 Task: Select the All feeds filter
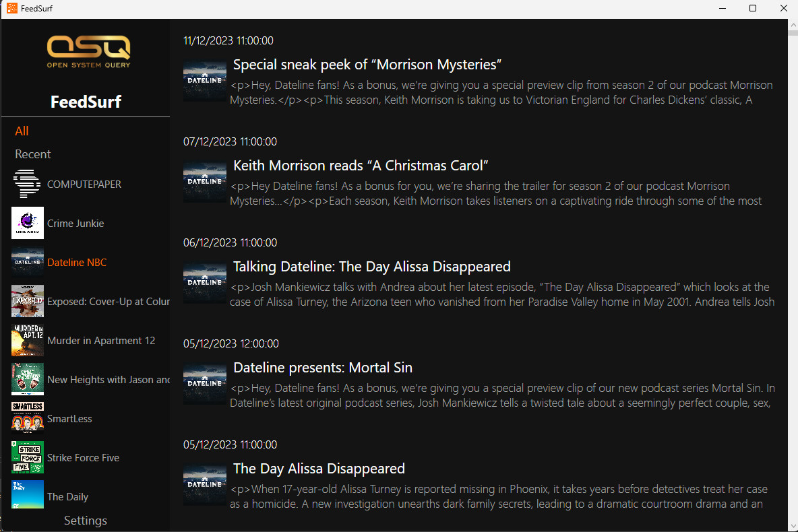click(22, 131)
